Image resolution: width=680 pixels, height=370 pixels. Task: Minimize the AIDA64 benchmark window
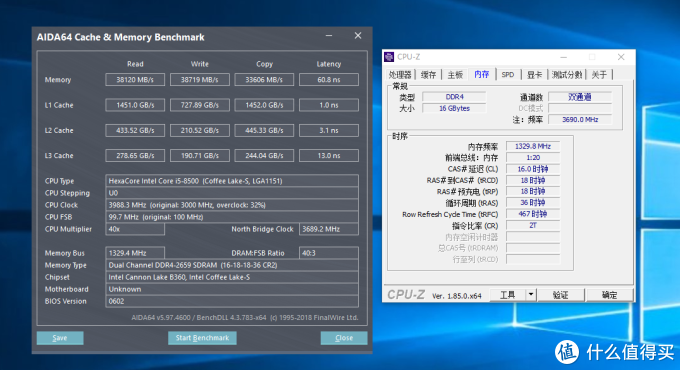coord(329,36)
